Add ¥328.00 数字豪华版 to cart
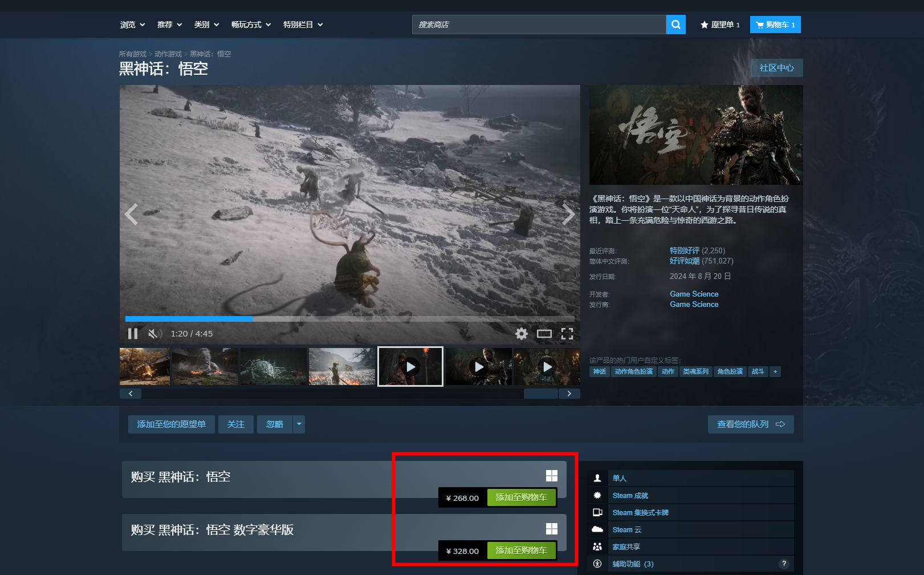Screen dimensions: 924x575 point(522,550)
